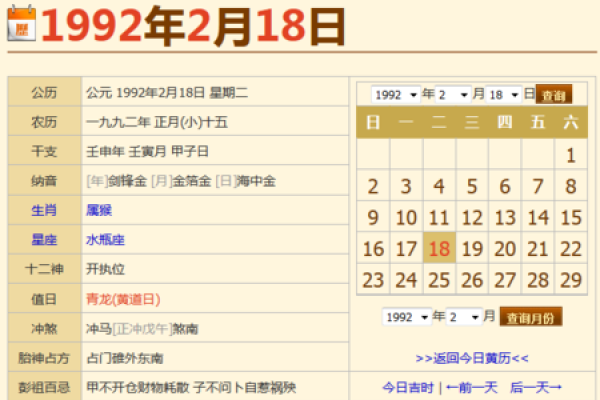Viewport: 600px width, 400px height.
Task: Open the 属猴 zodiac link
Action: [98, 211]
